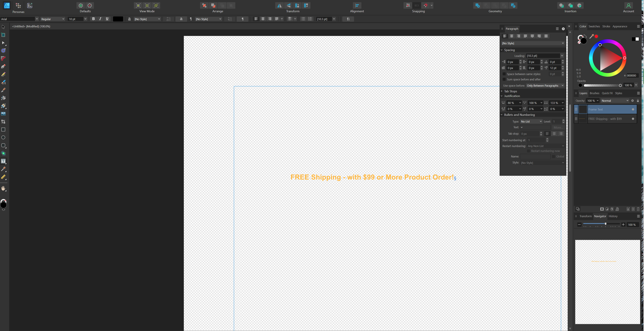Expand the Tab Stops section
This screenshot has height=331, width=644.
[x=510, y=91]
